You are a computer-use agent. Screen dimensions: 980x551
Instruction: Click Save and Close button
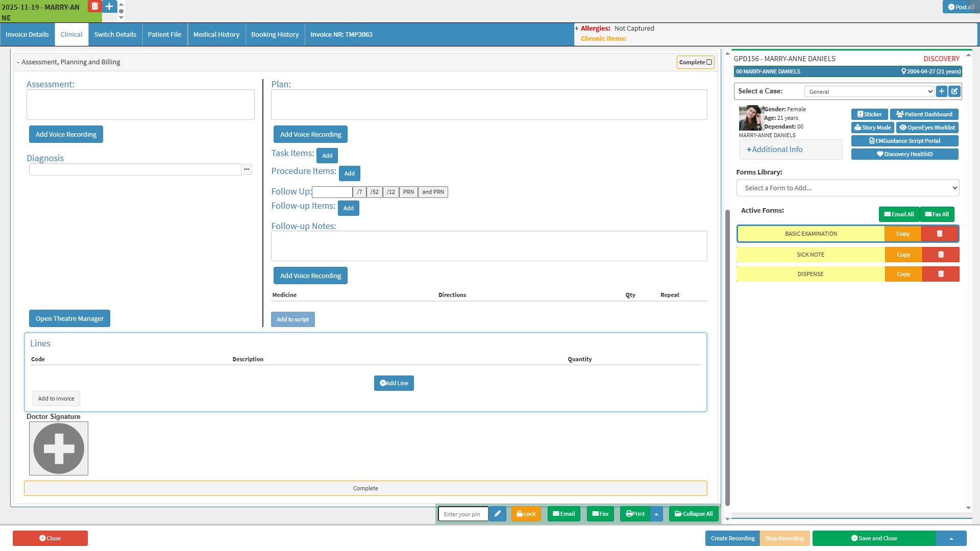pos(874,538)
